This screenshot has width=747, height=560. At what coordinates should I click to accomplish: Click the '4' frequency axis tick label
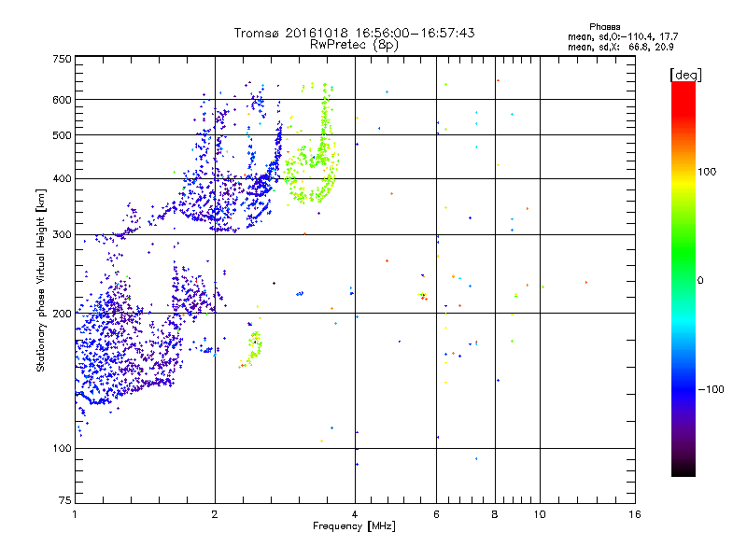tap(355, 514)
